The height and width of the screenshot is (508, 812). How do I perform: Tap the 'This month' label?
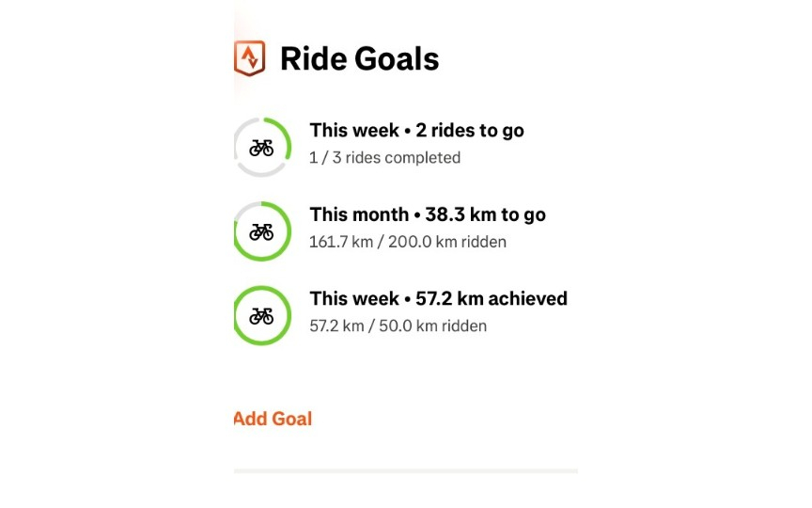click(x=356, y=214)
